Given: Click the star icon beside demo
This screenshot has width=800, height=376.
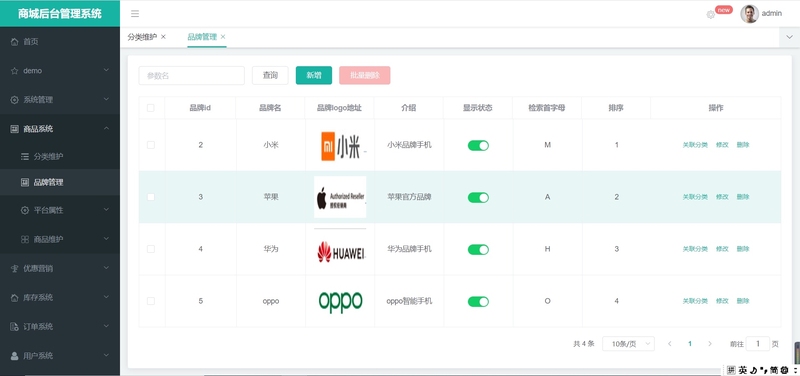Looking at the screenshot, I should point(15,71).
